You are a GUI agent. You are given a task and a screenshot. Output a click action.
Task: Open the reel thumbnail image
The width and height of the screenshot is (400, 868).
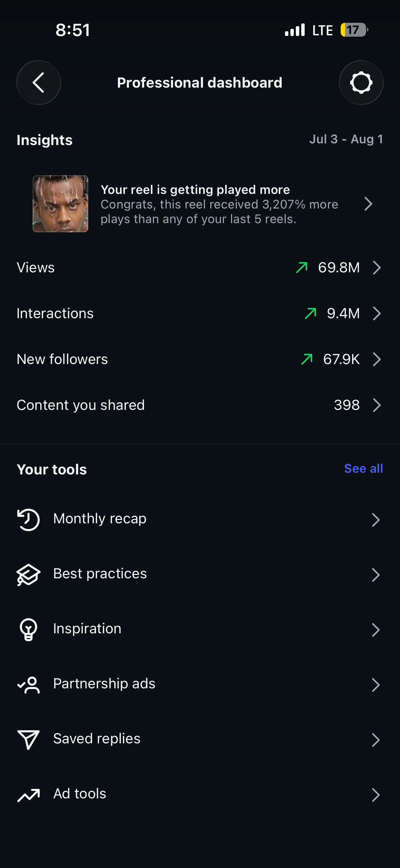(x=60, y=204)
